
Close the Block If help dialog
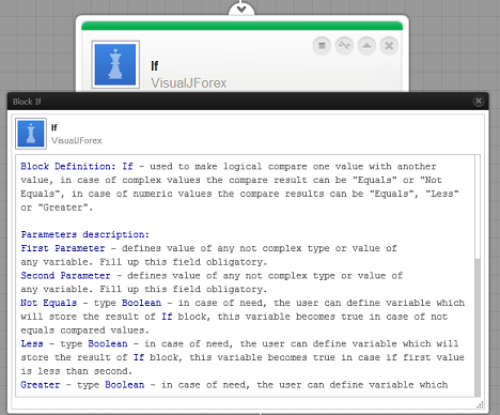click(x=478, y=101)
